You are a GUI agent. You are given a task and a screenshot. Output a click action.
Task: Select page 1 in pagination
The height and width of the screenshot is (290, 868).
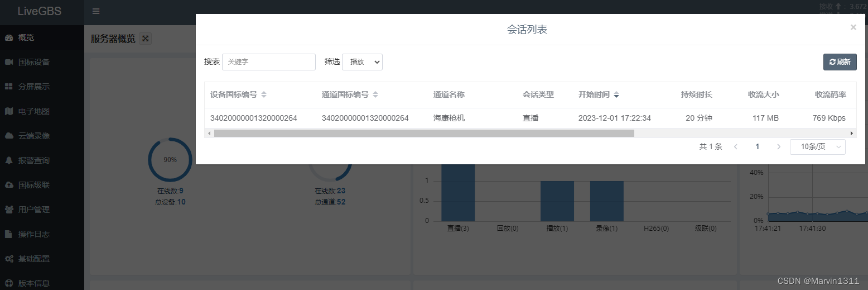[758, 147]
